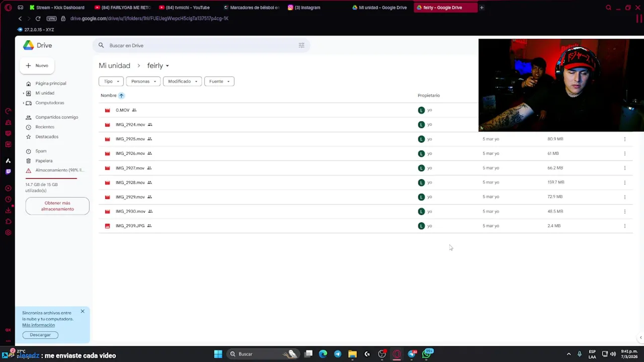Close the sync files notification
This screenshot has height=362, width=644.
click(x=83, y=312)
